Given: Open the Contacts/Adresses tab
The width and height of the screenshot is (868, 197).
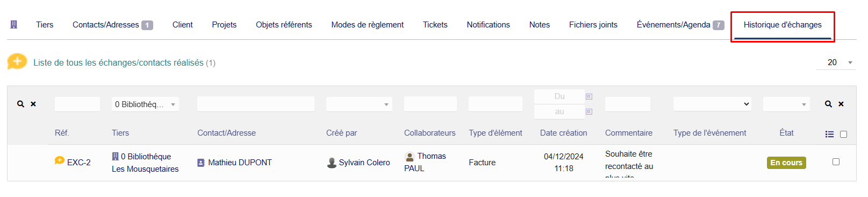Looking at the screenshot, I should click(112, 25).
